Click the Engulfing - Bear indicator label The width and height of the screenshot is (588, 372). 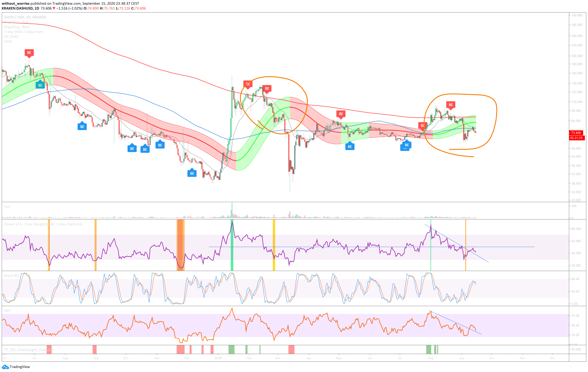[x=17, y=27]
